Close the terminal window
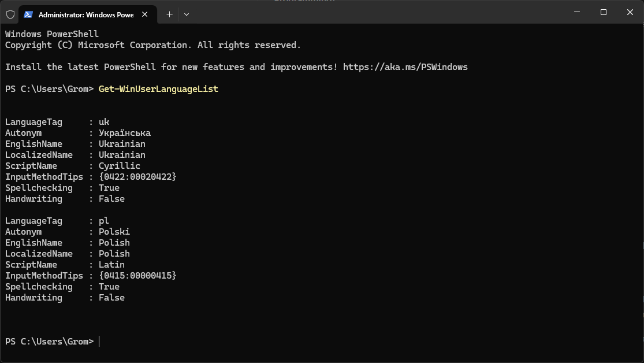644x363 pixels. (x=630, y=12)
